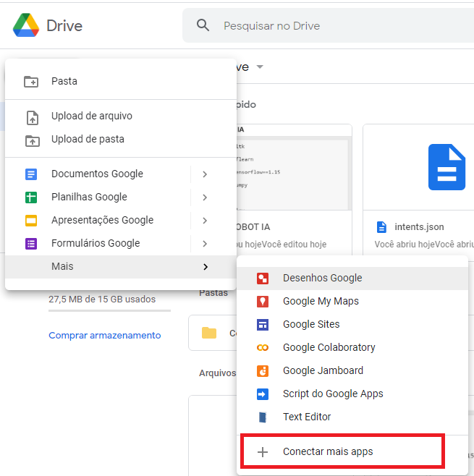Click the Drive wordmark text
474x476 pixels.
pyautogui.click(x=64, y=25)
